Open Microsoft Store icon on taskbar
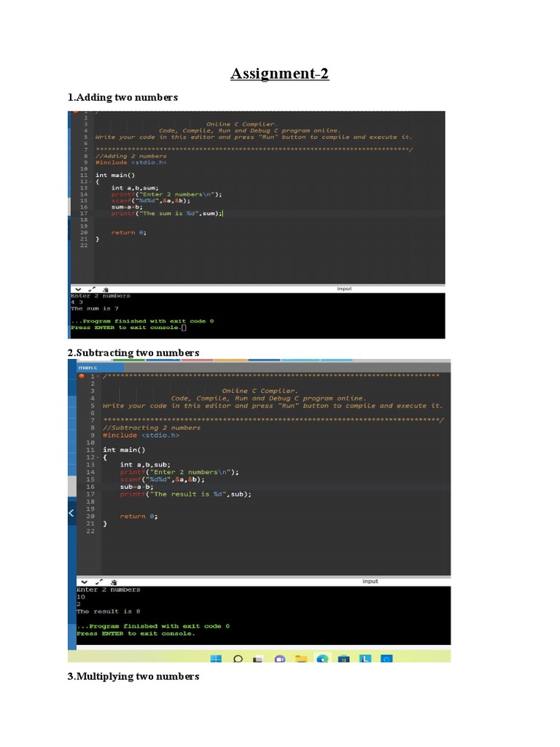Screen dimensions: 560x747 point(344,659)
